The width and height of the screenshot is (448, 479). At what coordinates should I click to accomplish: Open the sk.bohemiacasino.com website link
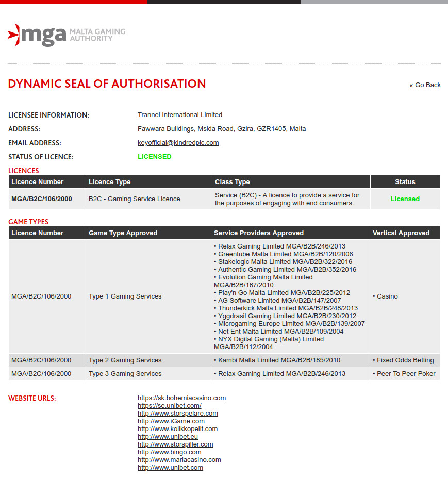tap(181, 398)
